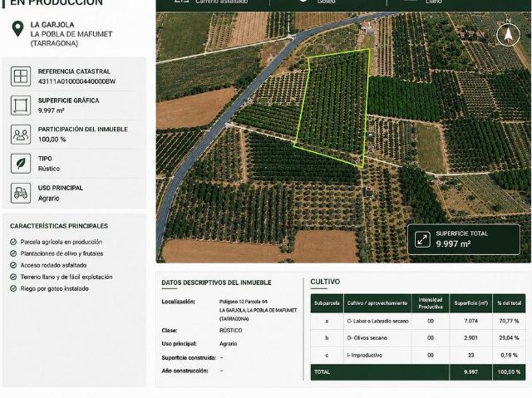Click the Rústico tipo value

[49, 169]
